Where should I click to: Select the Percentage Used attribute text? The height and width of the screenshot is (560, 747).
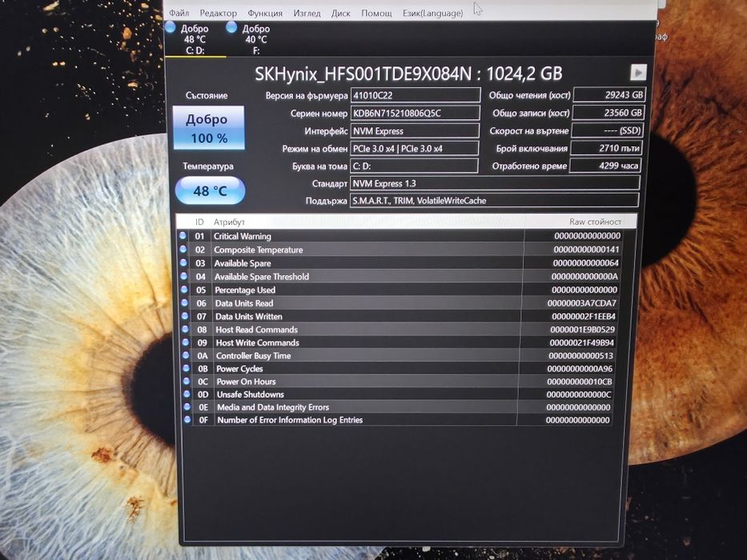(x=245, y=290)
